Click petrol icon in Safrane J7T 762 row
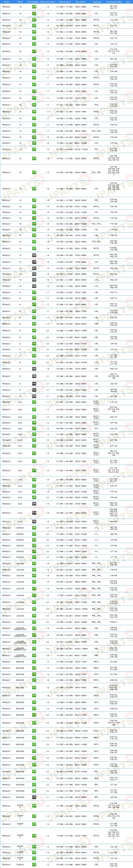Image resolution: width=133 pixels, height=868 pixels. [34, 785]
